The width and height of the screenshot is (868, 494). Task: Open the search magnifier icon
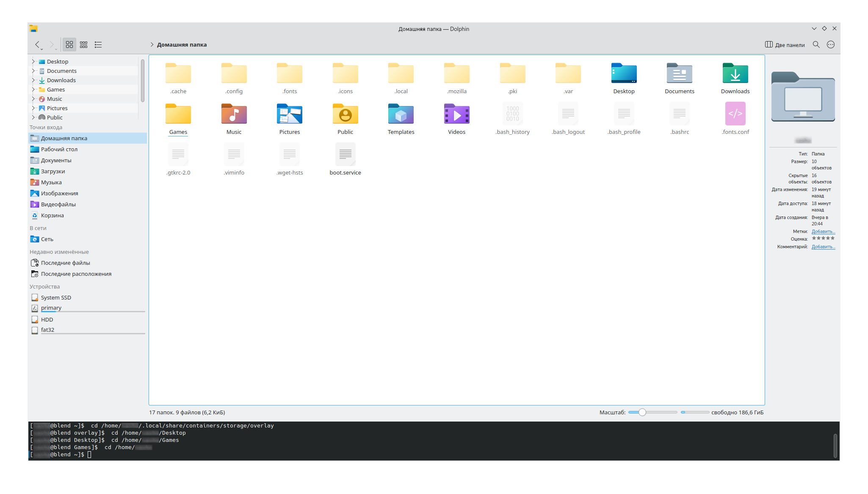click(x=816, y=44)
